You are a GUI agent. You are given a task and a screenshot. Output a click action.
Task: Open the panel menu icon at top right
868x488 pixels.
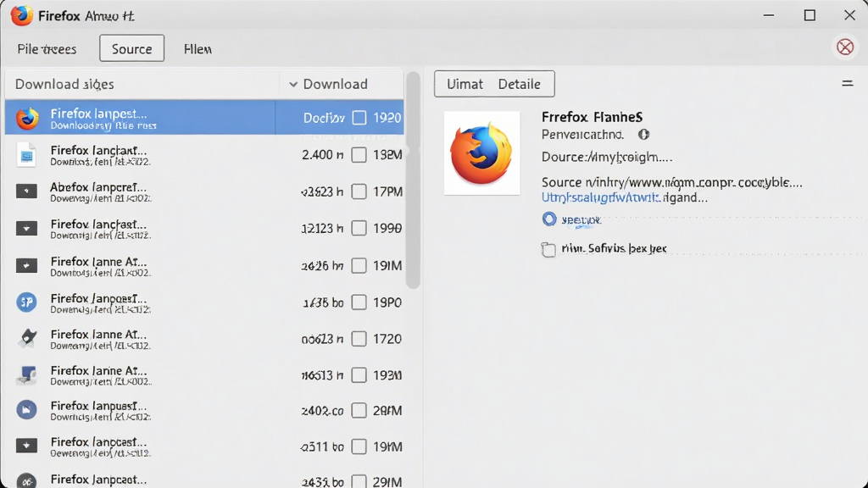point(847,84)
